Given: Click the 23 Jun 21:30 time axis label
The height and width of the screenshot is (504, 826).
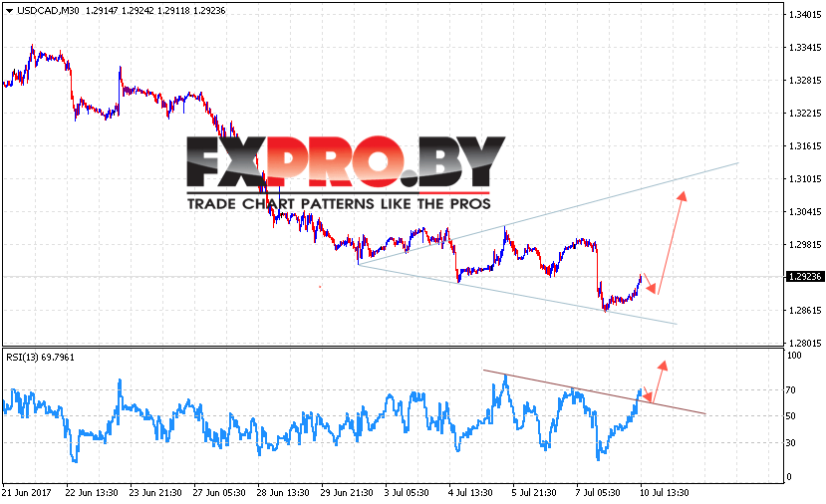Looking at the screenshot, I should [155, 493].
